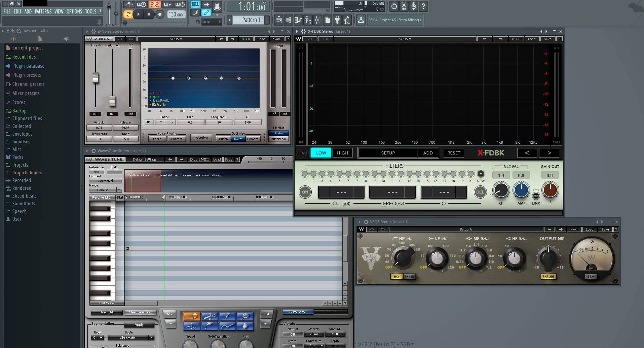This screenshot has height=348, width=644.
Task: Open the Plugin picker plug icon
Action: [x=337, y=20]
